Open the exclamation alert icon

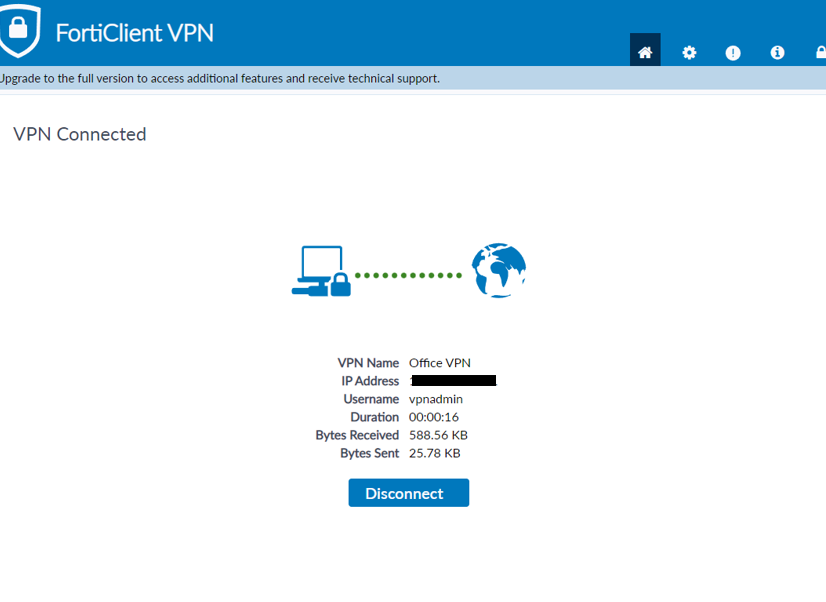coord(733,52)
